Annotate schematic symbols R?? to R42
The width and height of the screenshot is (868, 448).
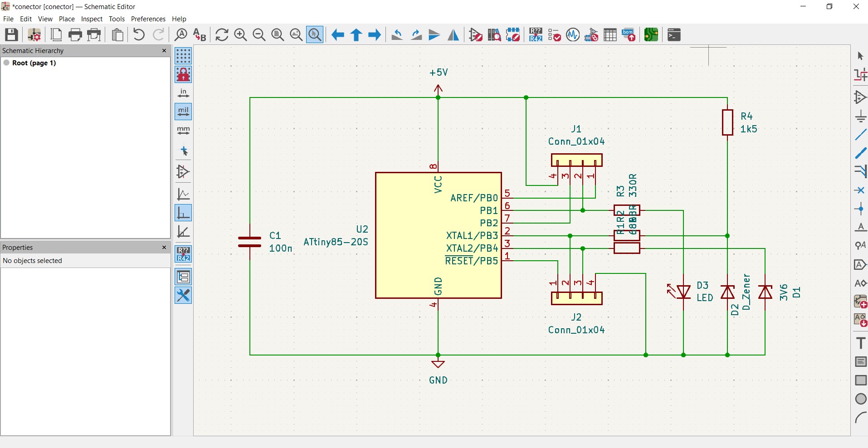coord(536,34)
